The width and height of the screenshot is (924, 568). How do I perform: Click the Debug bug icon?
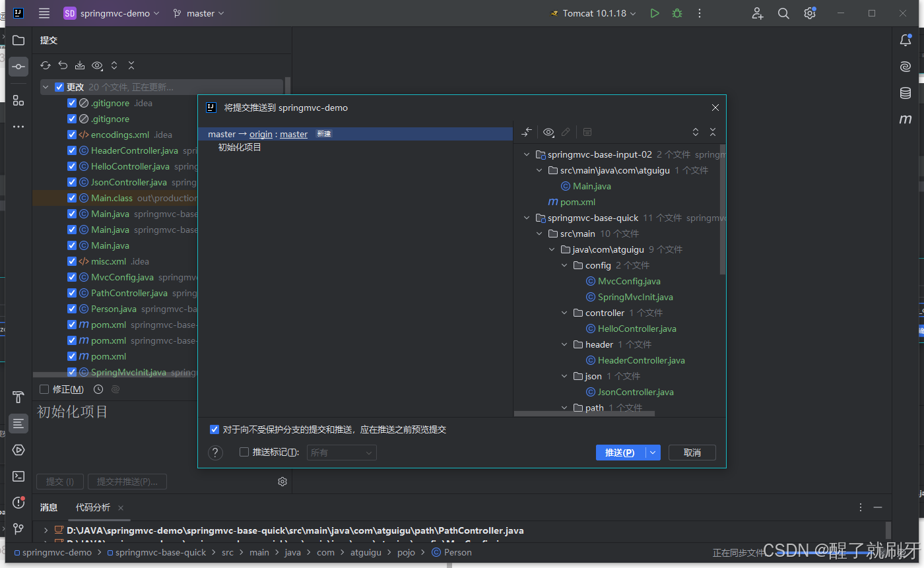click(676, 13)
